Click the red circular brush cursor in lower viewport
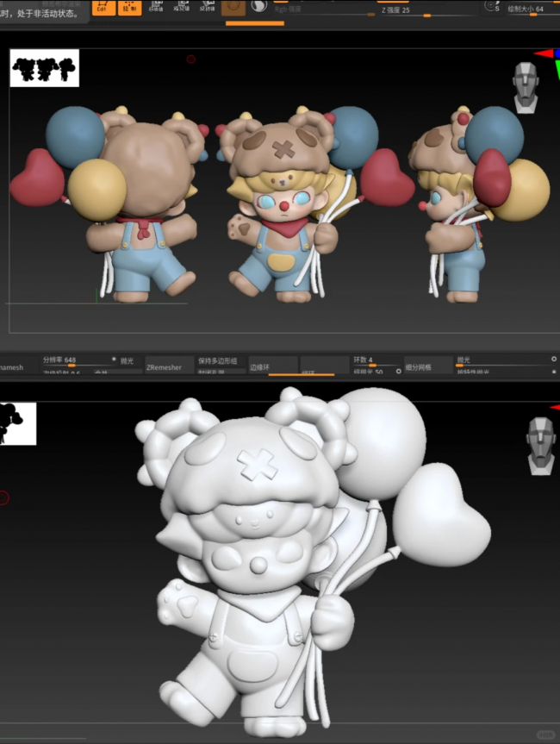This screenshot has height=744, width=560. pos(4,497)
